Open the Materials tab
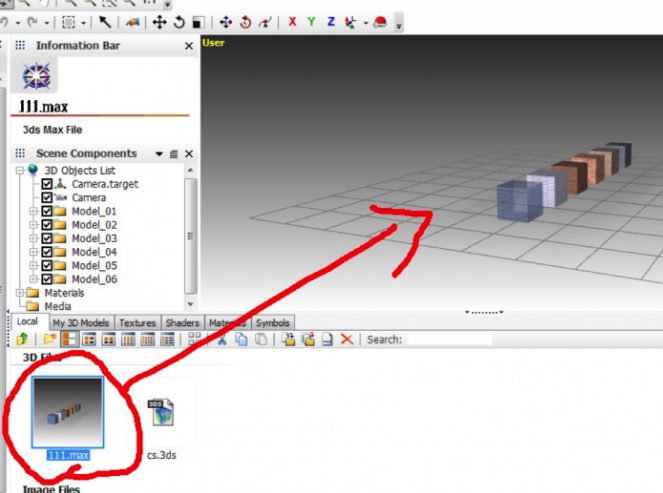 pyautogui.click(x=227, y=323)
